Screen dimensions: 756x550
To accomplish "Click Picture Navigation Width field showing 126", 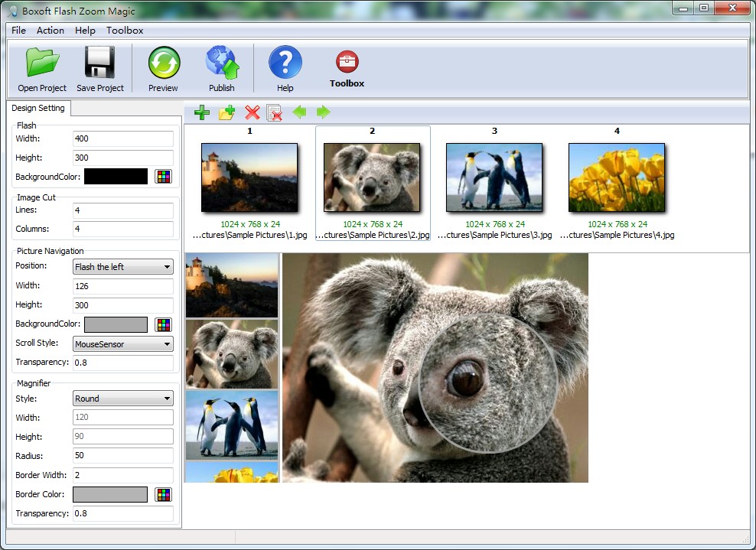I will click(x=123, y=286).
